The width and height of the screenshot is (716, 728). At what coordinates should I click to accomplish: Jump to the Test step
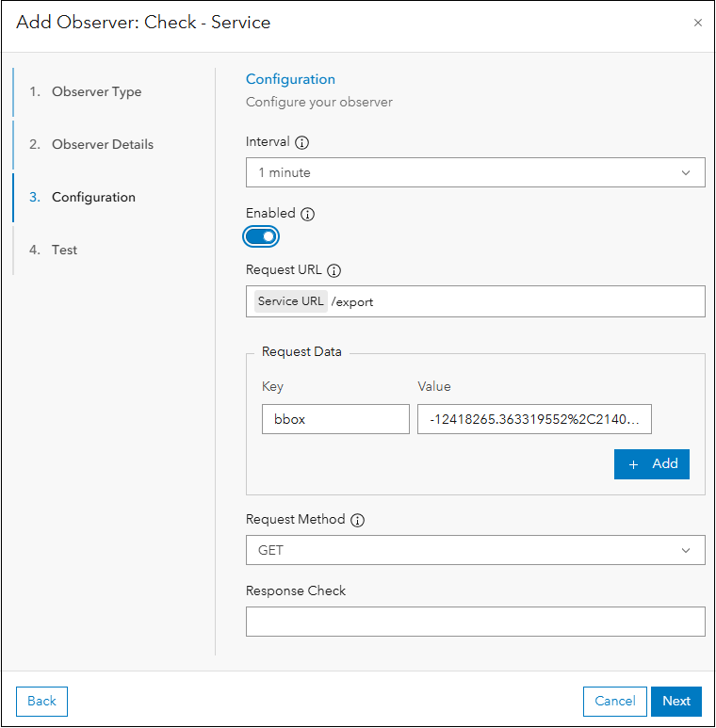(x=64, y=251)
